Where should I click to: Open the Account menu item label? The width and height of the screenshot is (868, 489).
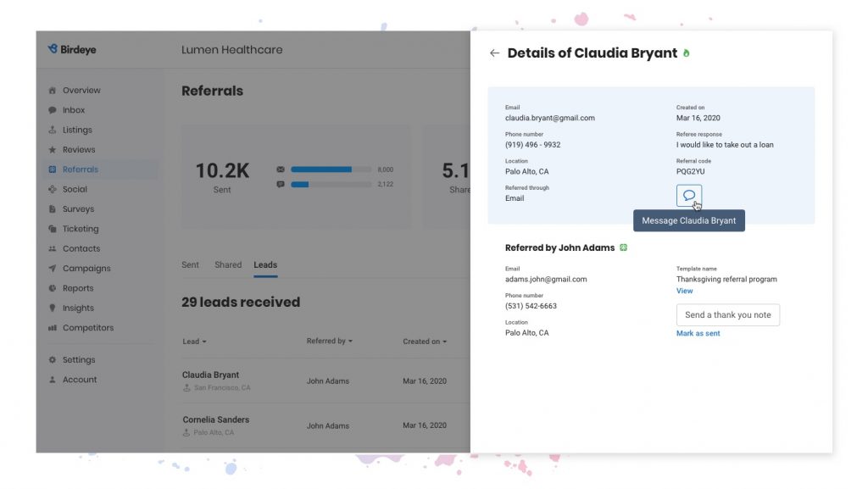point(80,380)
